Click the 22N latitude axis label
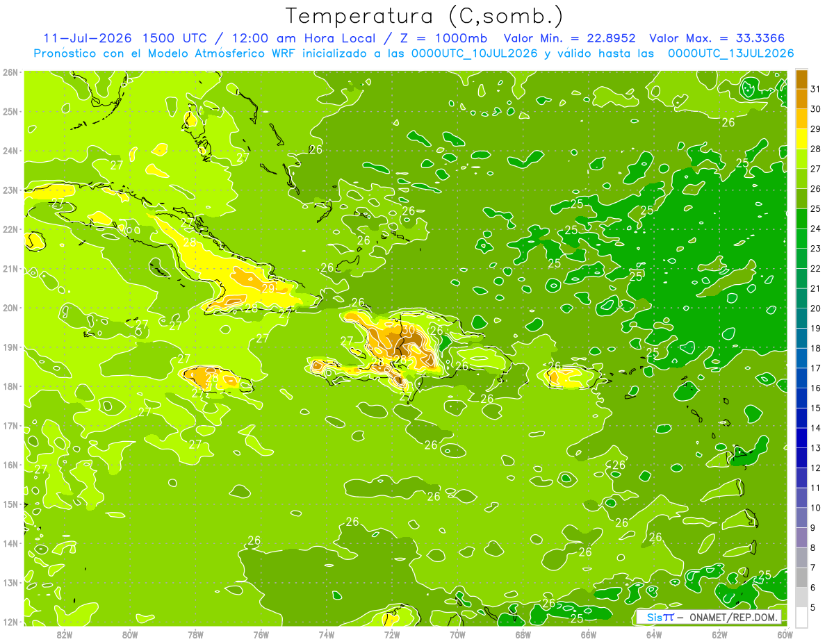 pyautogui.click(x=10, y=229)
